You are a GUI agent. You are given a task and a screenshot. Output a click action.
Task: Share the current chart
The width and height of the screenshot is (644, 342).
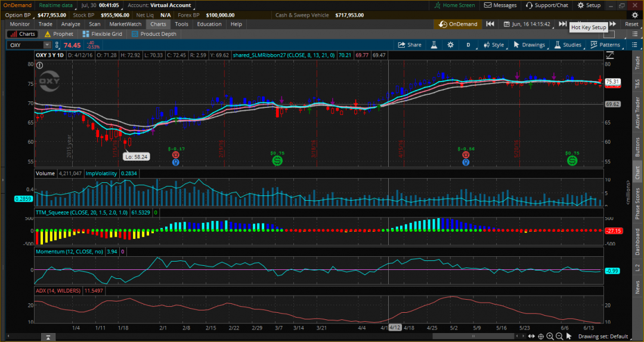[409, 45]
